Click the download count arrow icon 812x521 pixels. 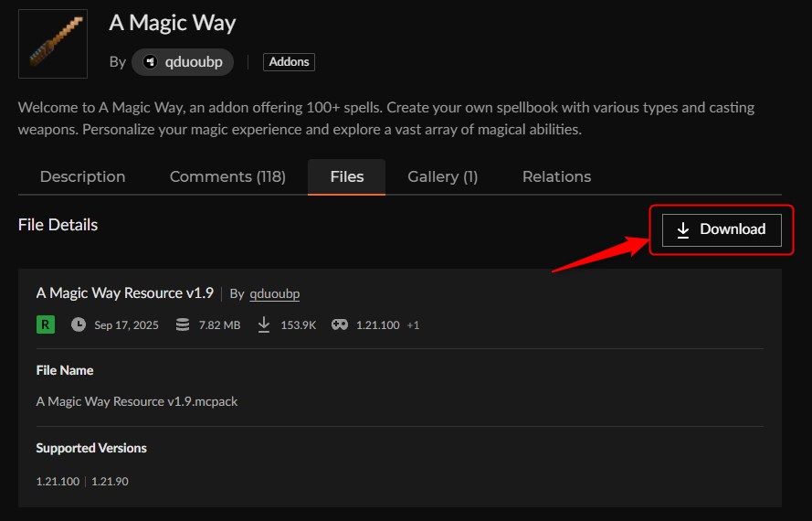coord(264,324)
